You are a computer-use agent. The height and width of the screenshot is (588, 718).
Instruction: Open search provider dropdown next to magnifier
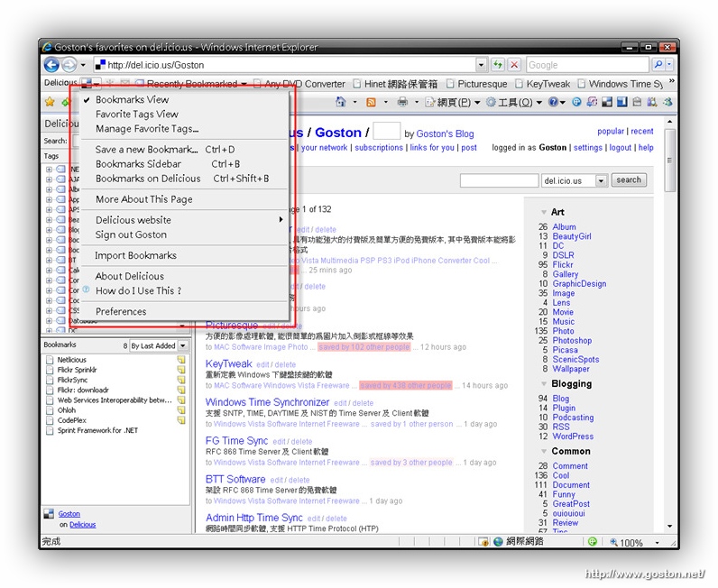click(669, 65)
